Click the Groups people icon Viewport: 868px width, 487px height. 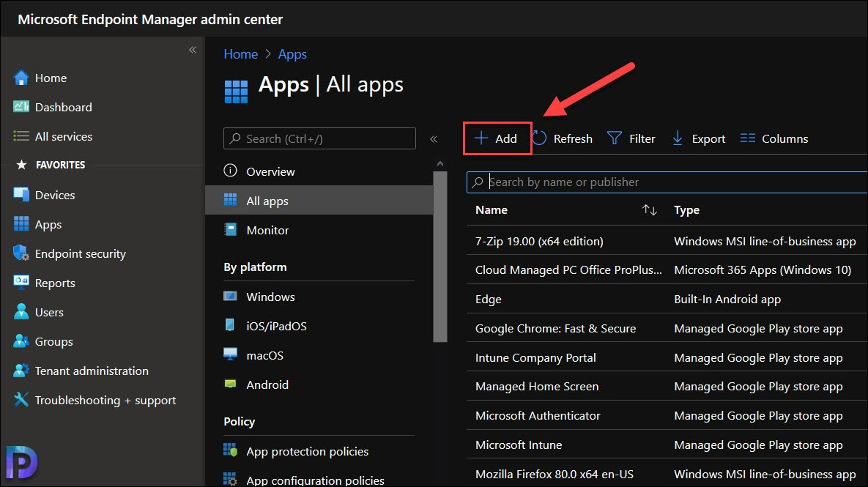[x=21, y=341]
